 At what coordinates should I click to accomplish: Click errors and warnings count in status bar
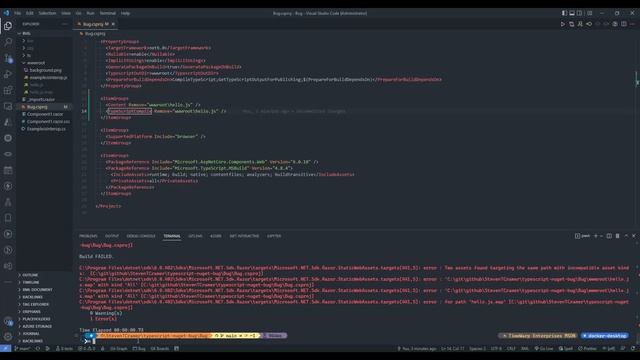[x=87, y=349]
